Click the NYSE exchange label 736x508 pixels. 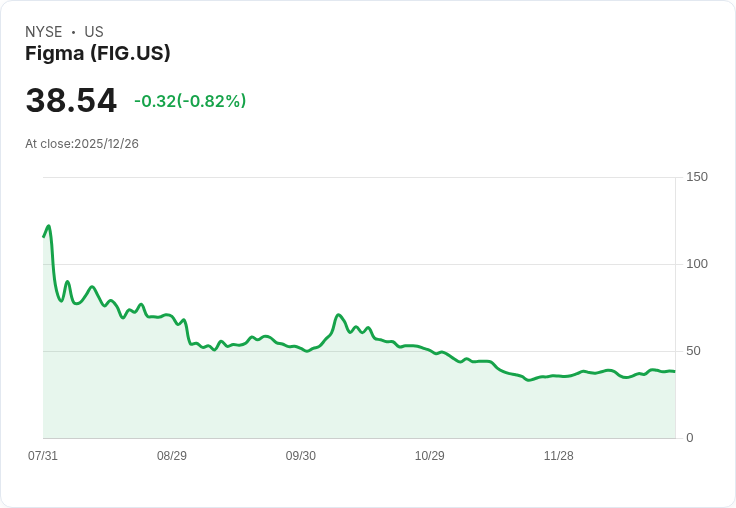(44, 32)
